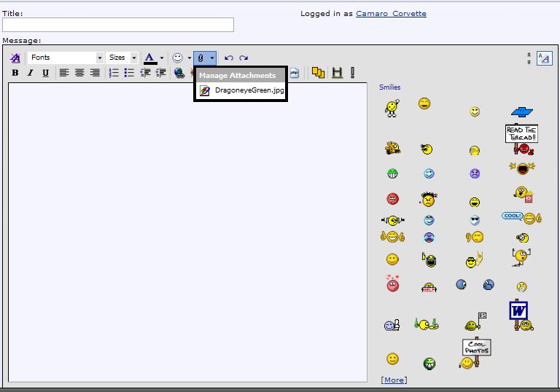The image size is (560, 392).
Task: Insert the angry spiky-hair smiley
Action: [x=429, y=199]
